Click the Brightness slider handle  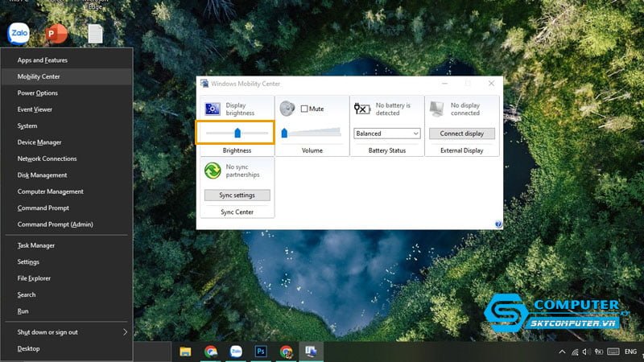point(237,133)
